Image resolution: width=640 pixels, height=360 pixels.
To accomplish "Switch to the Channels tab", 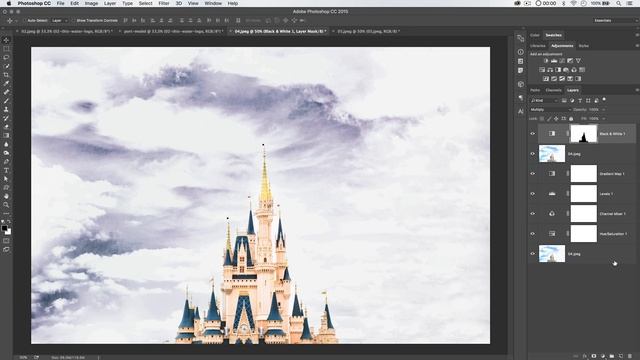I will (x=553, y=90).
